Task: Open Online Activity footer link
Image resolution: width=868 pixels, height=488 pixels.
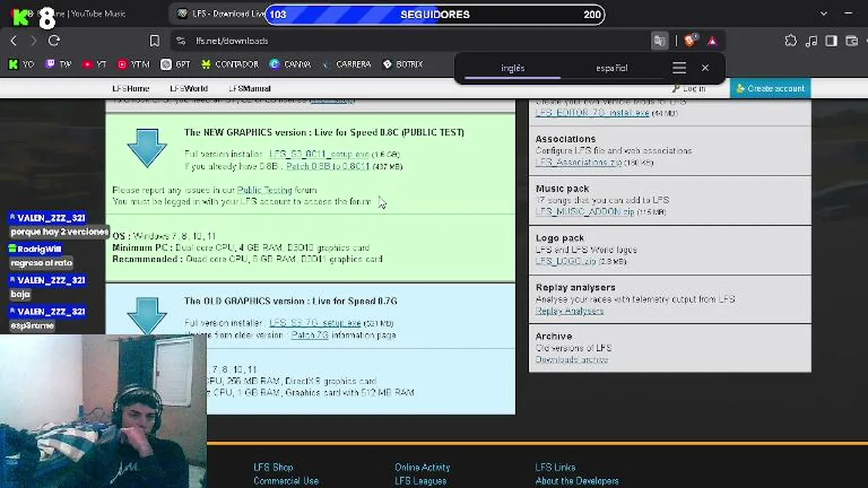Action: point(422,467)
